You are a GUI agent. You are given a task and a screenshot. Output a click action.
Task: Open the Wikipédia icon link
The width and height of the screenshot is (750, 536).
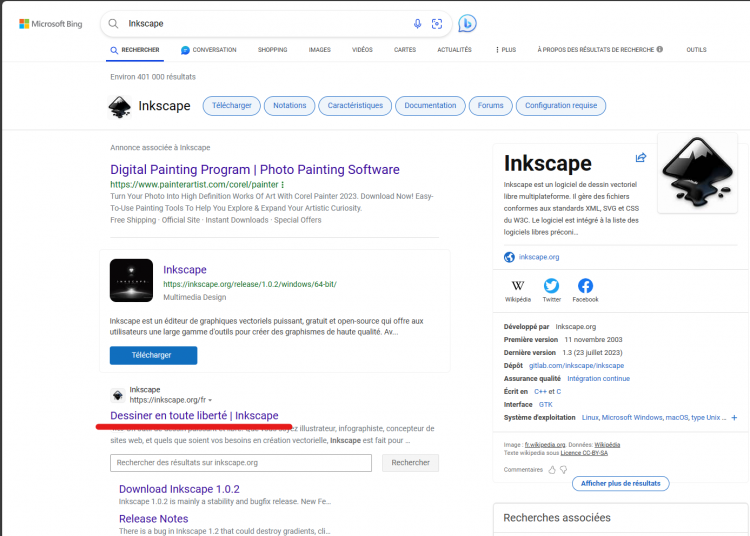tap(518, 287)
